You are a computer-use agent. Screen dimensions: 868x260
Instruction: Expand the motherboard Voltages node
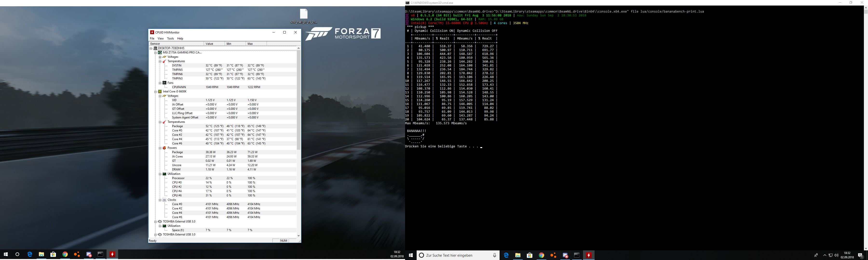160,57
